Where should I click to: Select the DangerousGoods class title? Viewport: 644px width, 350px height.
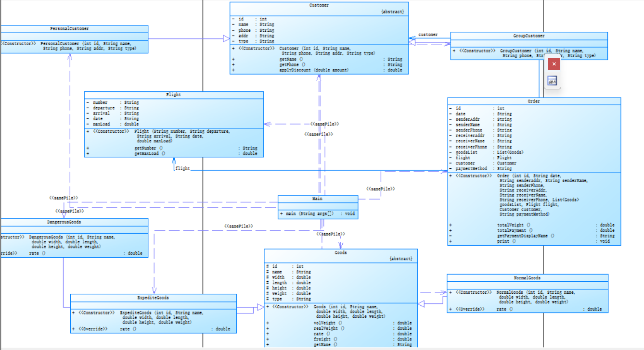coord(64,222)
